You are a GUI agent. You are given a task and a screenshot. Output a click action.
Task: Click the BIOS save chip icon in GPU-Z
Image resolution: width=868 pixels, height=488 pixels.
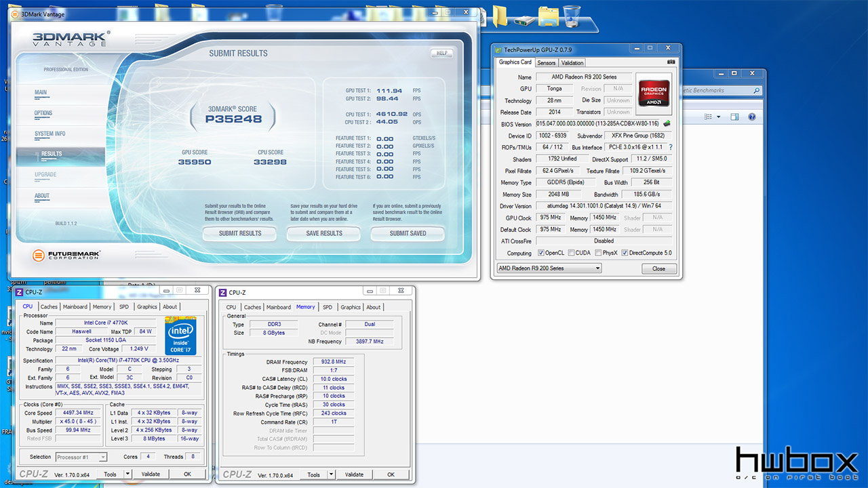(667, 124)
